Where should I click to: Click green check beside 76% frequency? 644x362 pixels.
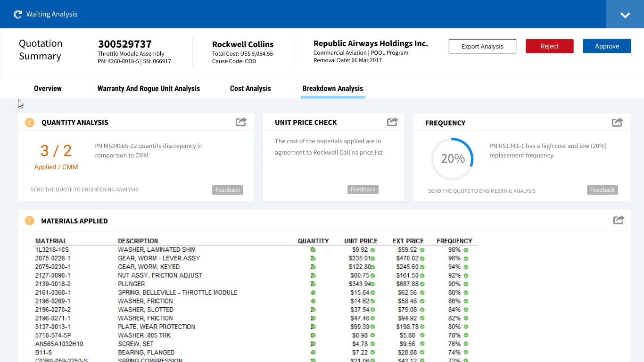466,344
